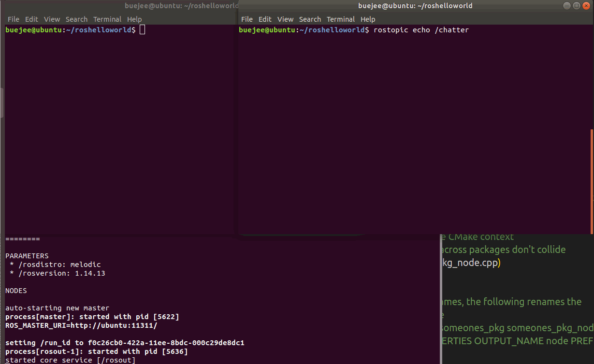This screenshot has width=594, height=364.
Task: Open Help menu in back-left terminal window
Action: (134, 19)
